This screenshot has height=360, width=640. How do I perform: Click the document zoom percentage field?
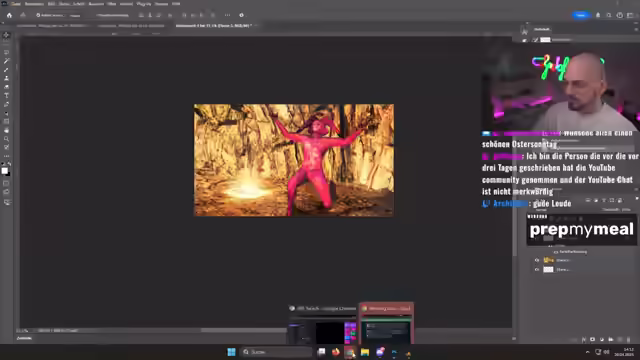tap(22, 331)
